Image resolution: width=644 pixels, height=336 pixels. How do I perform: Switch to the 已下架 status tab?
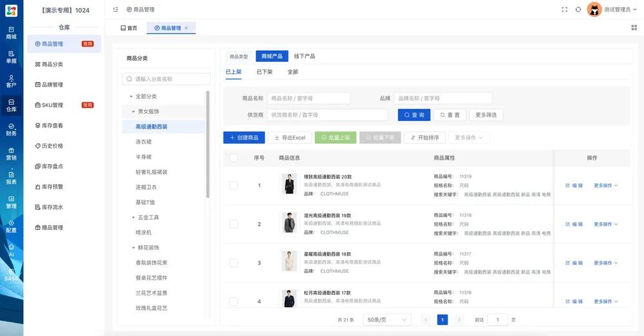pos(265,72)
